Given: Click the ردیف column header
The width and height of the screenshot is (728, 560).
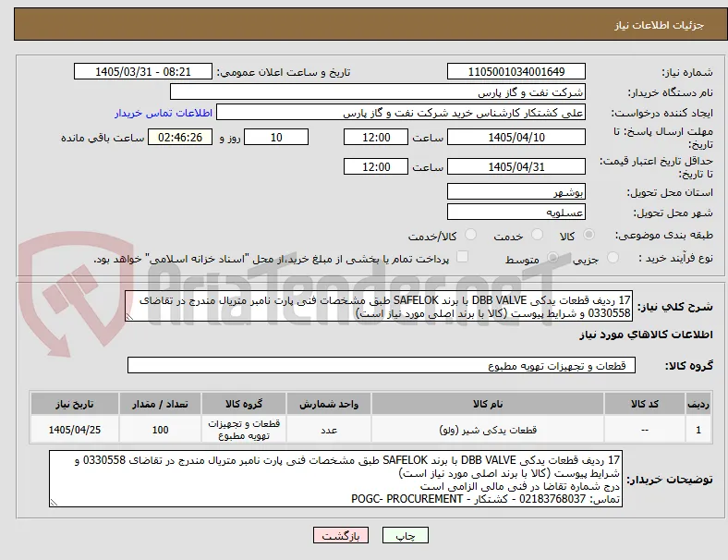Looking at the screenshot, I should tap(698, 404).
